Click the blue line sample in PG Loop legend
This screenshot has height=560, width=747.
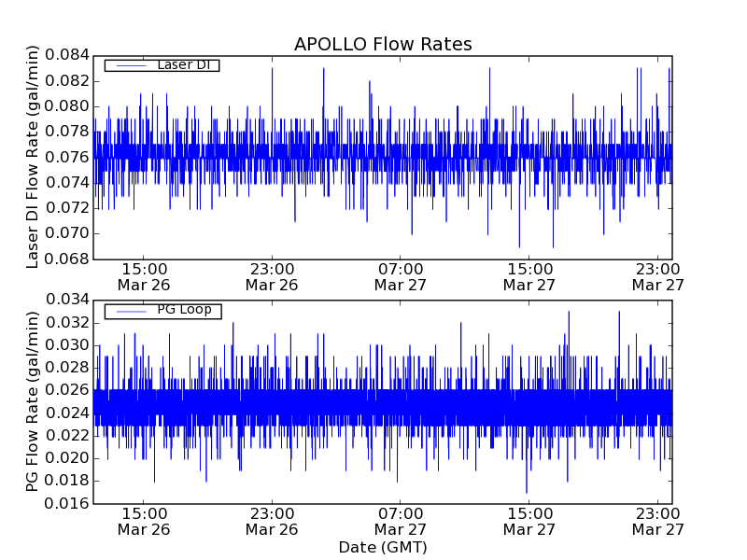click(x=131, y=312)
